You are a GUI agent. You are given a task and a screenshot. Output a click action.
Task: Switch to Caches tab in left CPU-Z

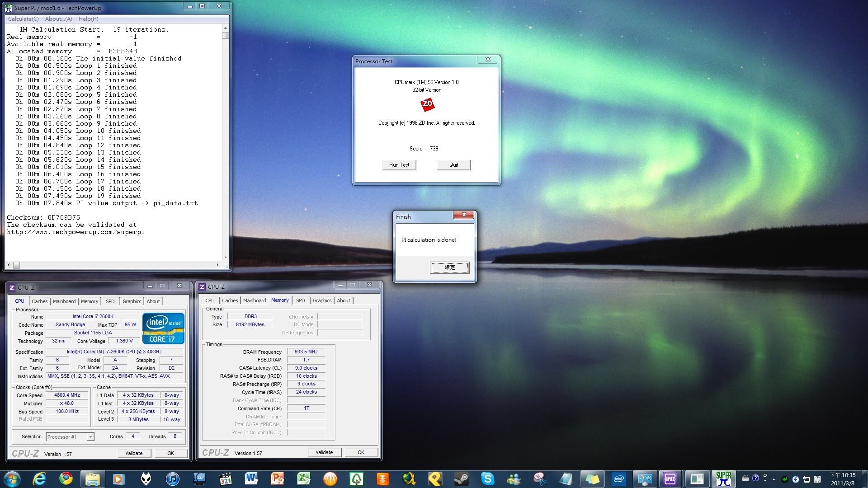39,301
